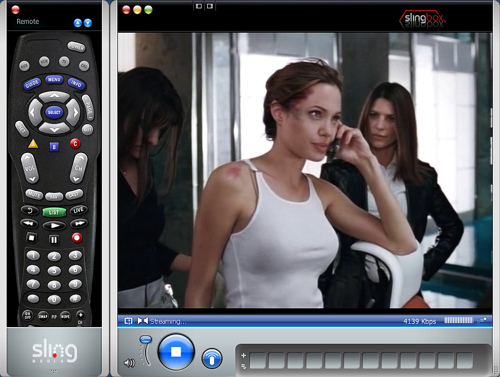Toggle PIP ON/OFF button on remote

[x=27, y=315]
